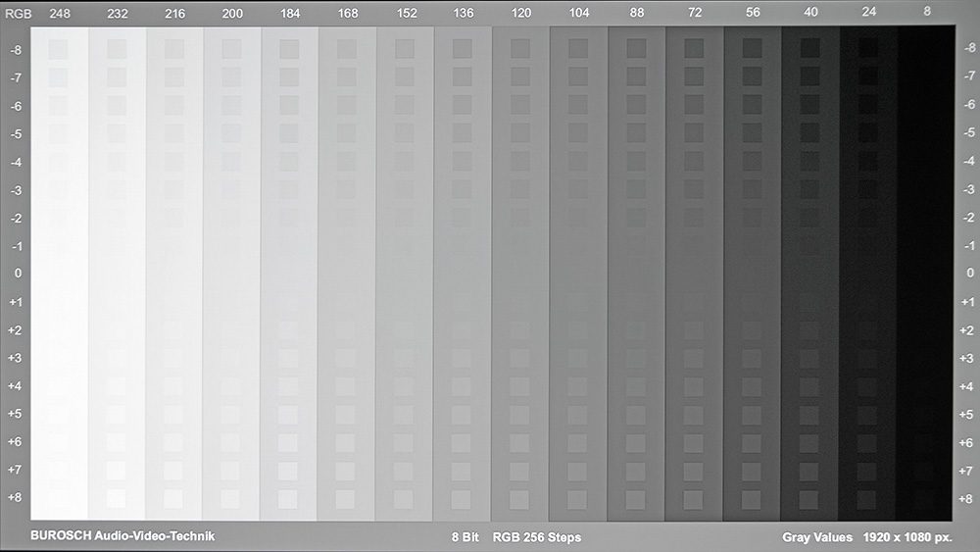This screenshot has height=552, width=980.
Task: Click the 120 column header label
Action: pyautogui.click(x=520, y=13)
